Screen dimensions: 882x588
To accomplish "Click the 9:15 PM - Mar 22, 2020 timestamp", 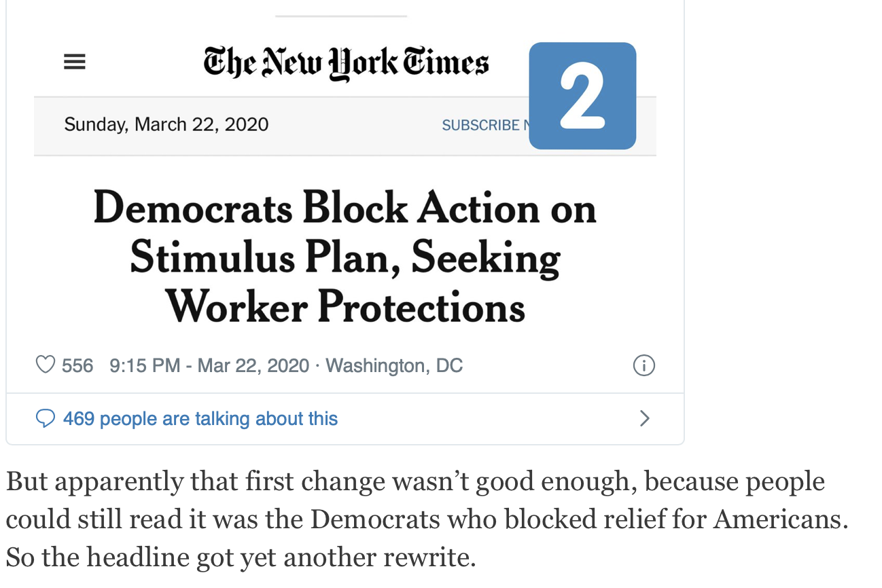I will coord(209,365).
